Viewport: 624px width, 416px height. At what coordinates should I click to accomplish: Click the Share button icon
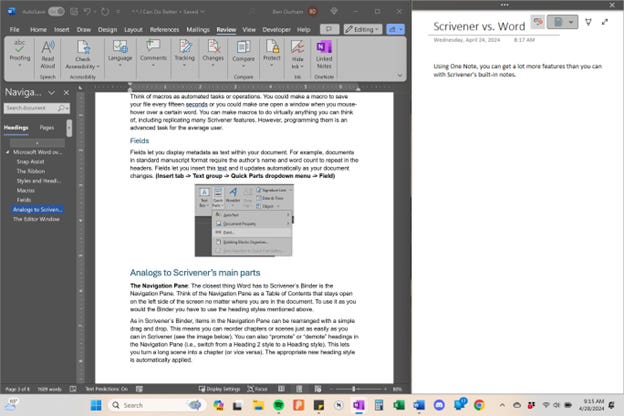click(x=392, y=29)
